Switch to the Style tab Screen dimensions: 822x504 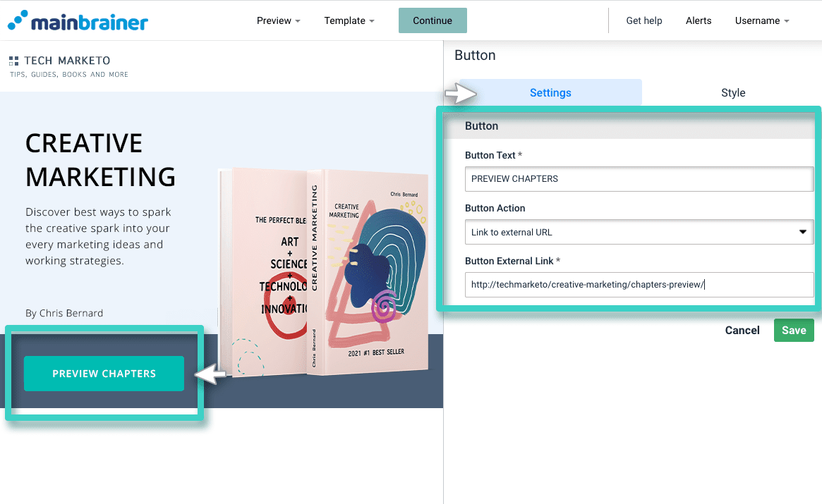[732, 93]
